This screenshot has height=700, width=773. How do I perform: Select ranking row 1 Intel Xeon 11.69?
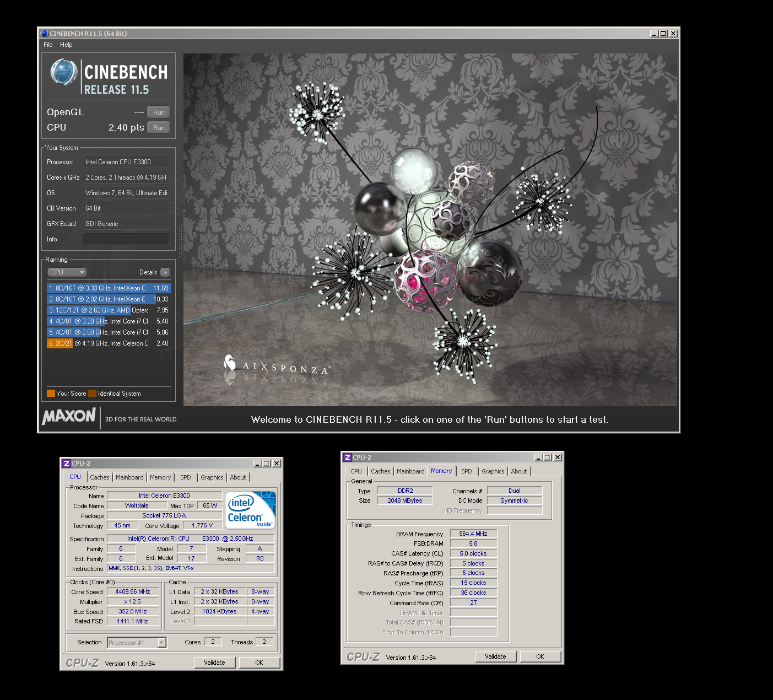coord(109,288)
